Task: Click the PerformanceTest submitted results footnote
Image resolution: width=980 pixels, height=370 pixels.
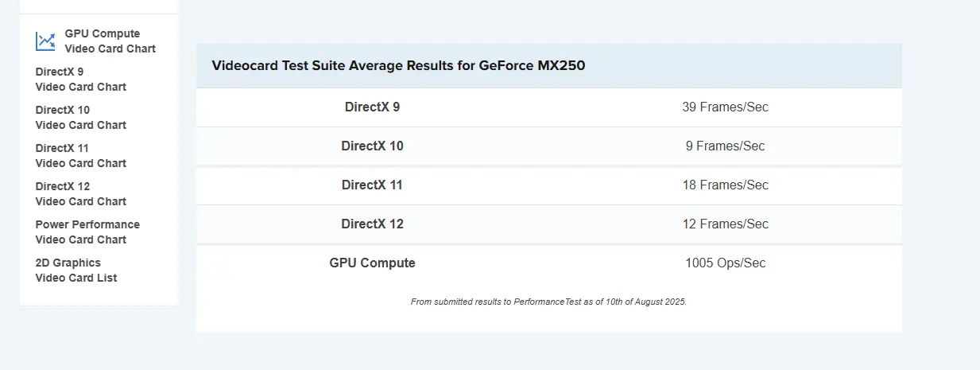Action: pos(548,302)
